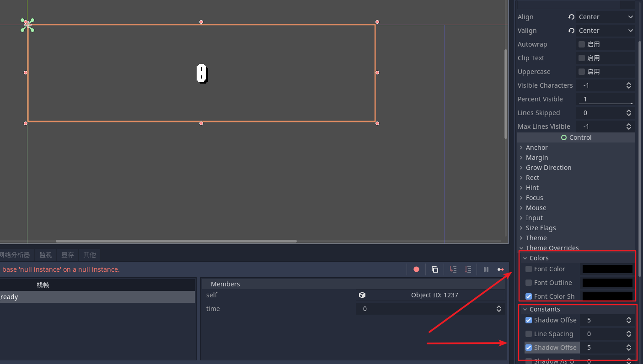Reset the Align property with revert icon
This screenshot has height=364, width=643.
571,17
